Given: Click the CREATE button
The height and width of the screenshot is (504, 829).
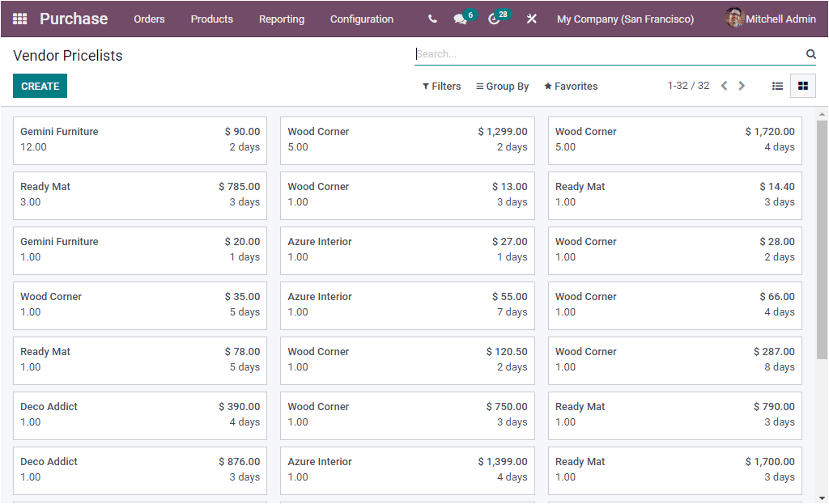Looking at the screenshot, I should [x=40, y=84].
